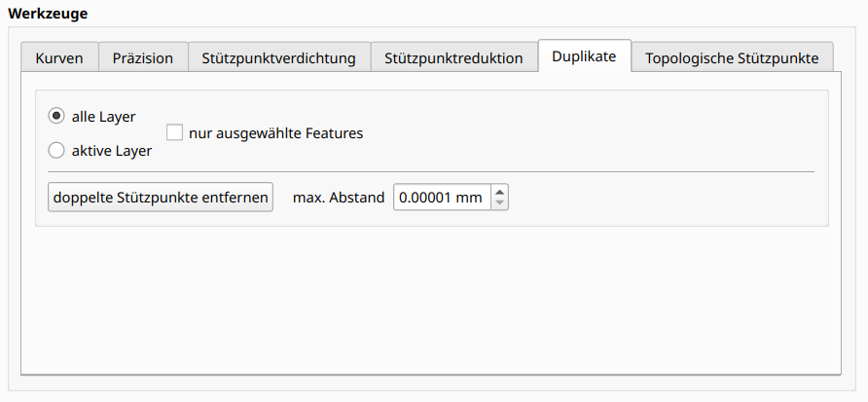This screenshot has width=868, height=402.
Task: Click the 'nur ausgewählte Features' label text
Action: [275, 133]
